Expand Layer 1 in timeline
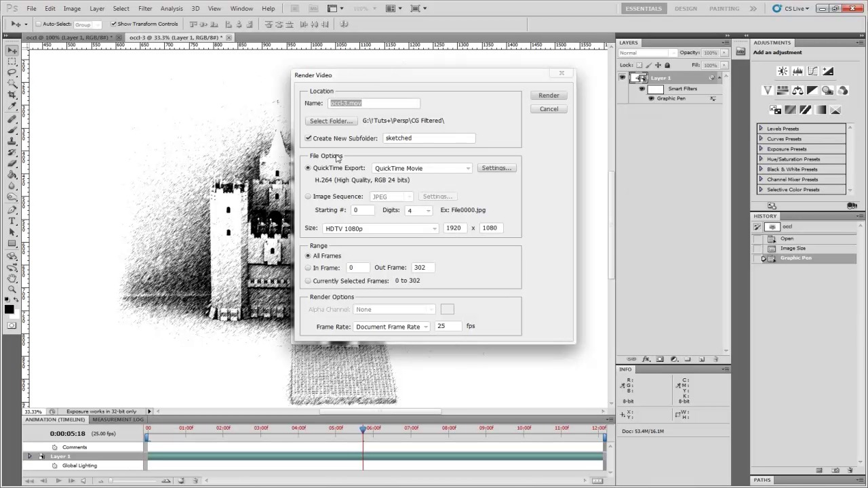The image size is (868, 488). click(29, 457)
